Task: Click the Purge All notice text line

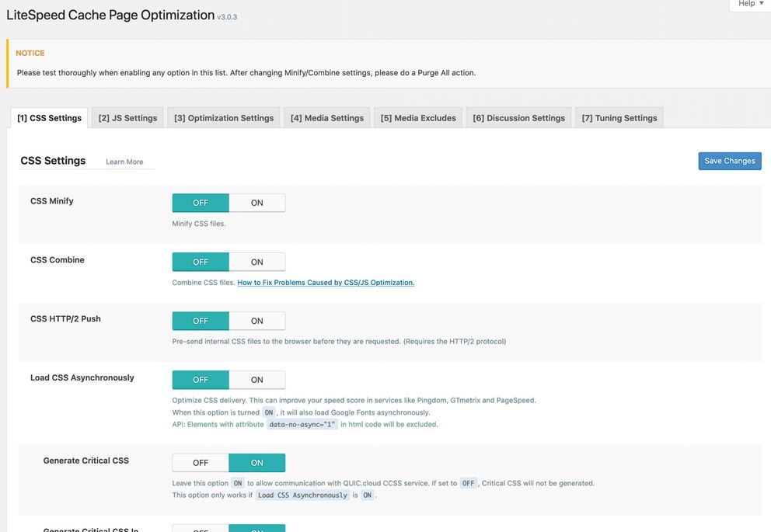Action: 246,73
